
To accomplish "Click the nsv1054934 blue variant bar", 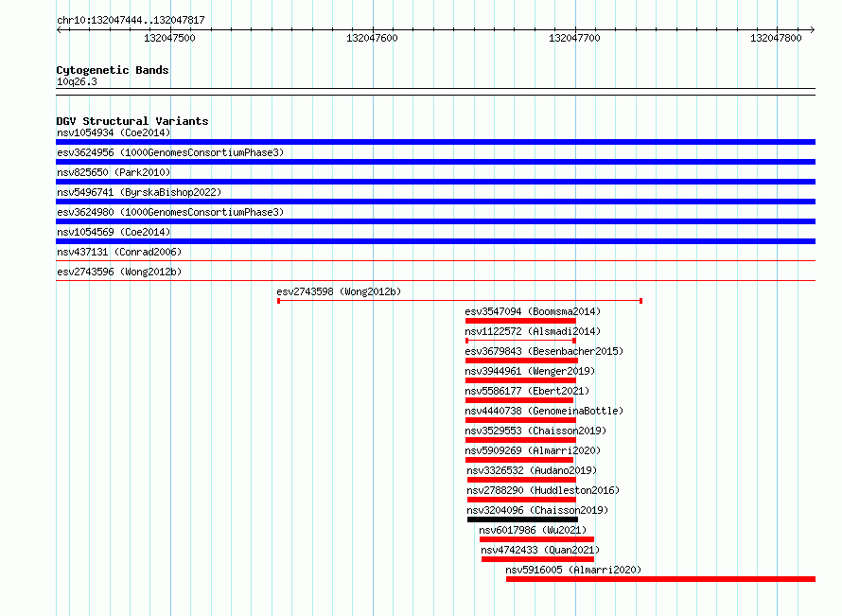I will pyautogui.click(x=435, y=142).
